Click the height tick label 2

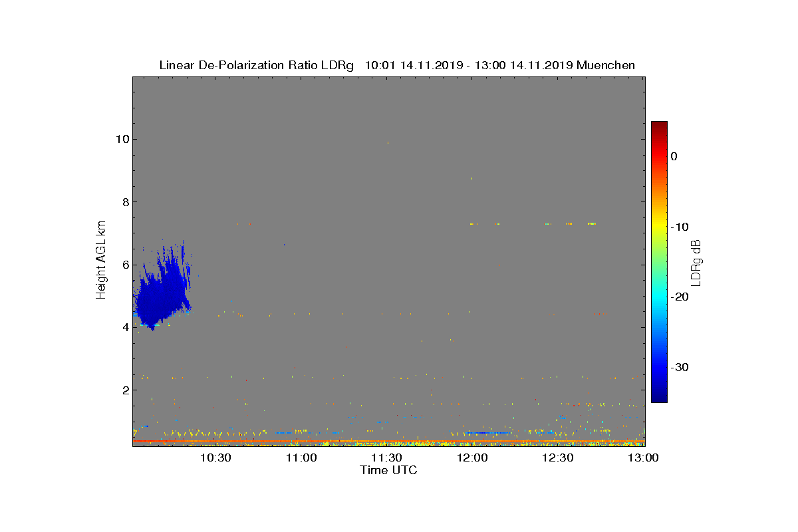pyautogui.click(x=124, y=390)
